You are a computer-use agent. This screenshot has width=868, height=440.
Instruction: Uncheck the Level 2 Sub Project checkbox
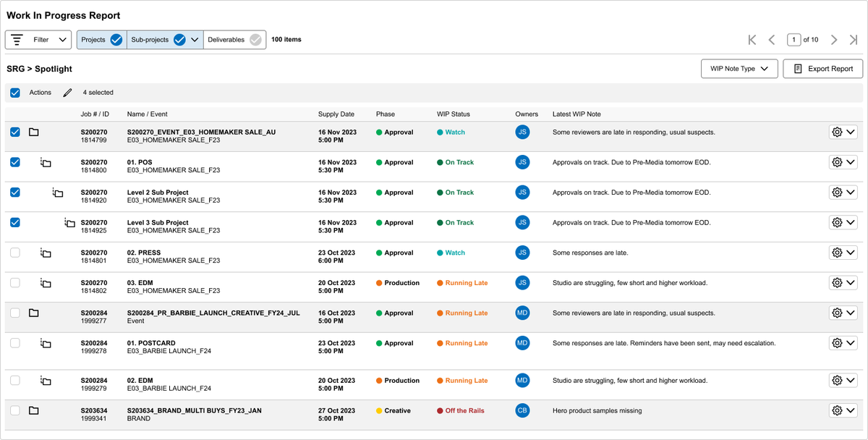coord(15,192)
